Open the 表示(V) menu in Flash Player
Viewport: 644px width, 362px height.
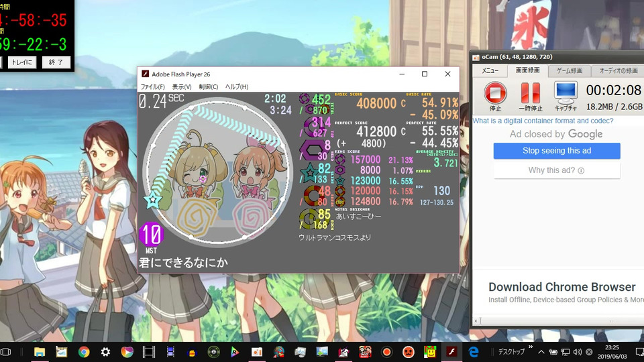point(182,87)
